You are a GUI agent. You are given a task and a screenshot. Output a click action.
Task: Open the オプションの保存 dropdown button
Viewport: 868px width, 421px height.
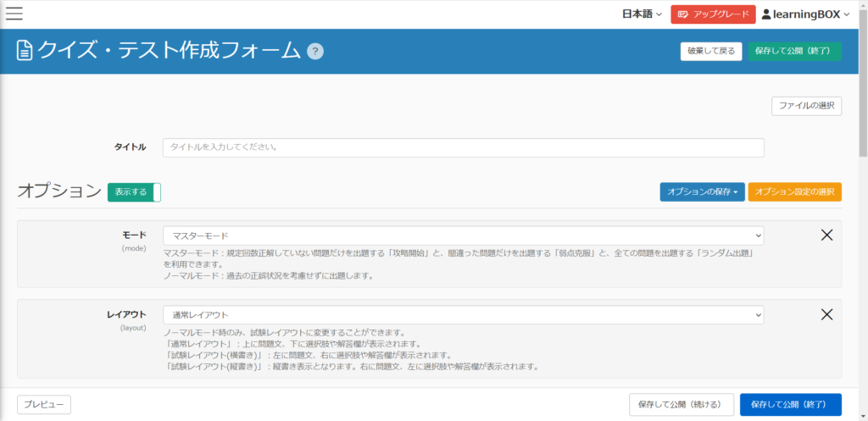coord(702,192)
